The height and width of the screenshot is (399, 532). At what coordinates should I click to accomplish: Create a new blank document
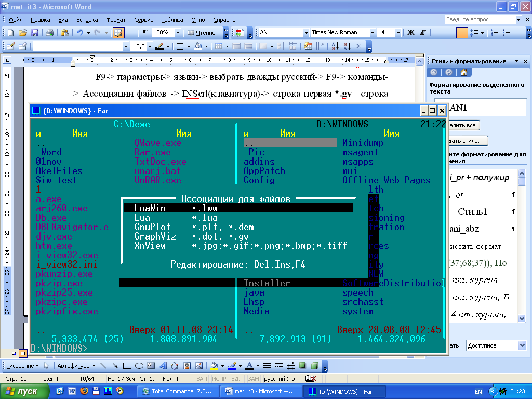point(11,33)
